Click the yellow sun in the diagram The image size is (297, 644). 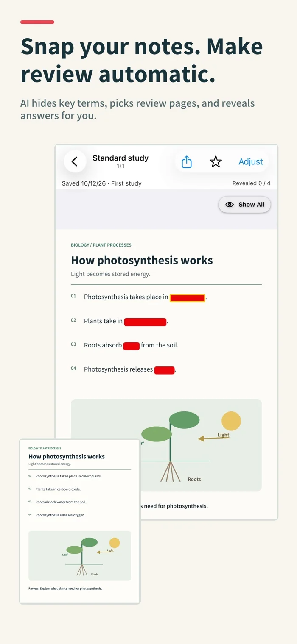pyautogui.click(x=231, y=421)
